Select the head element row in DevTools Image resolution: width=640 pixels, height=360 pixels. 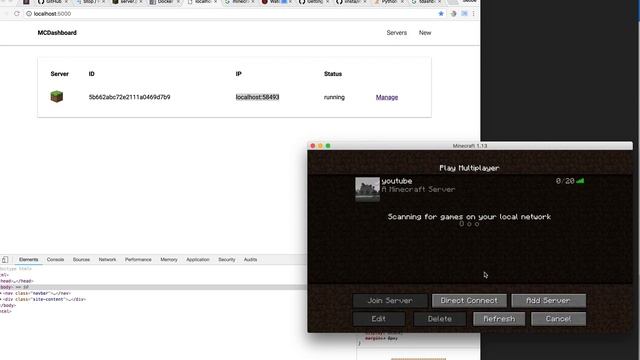(17, 281)
